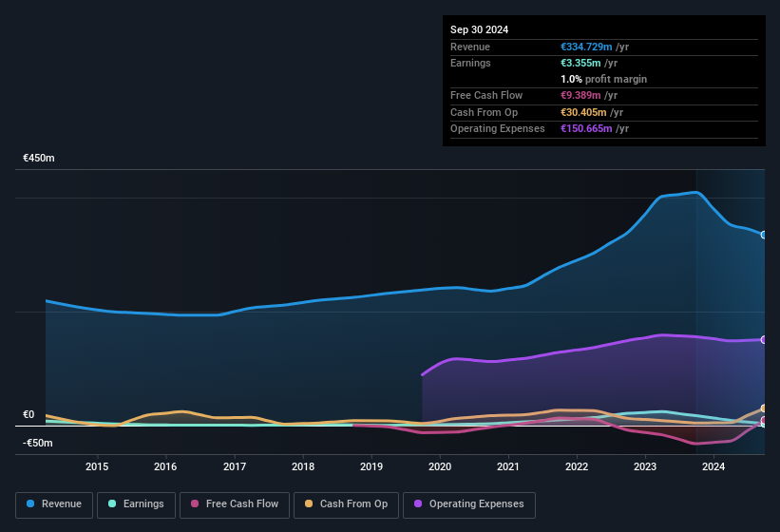The width and height of the screenshot is (780, 532).
Task: Click the €450m y-axis label
Action: pos(39,158)
